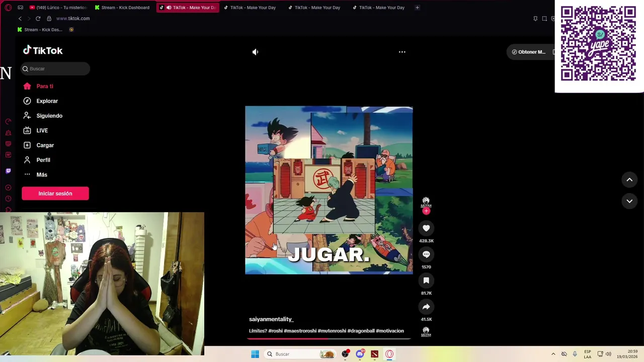Switch to the YouTube Lúrico tab
Viewport: 644px width, 362px height.
click(58, 8)
